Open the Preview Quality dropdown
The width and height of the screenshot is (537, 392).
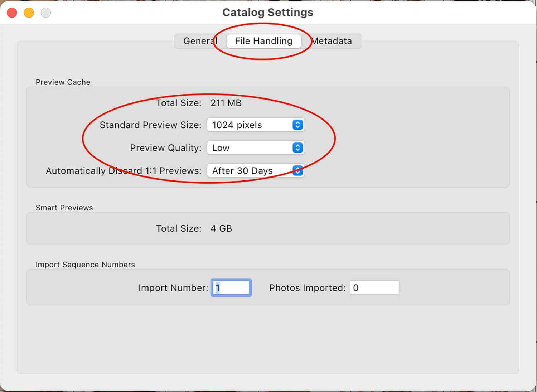point(256,148)
